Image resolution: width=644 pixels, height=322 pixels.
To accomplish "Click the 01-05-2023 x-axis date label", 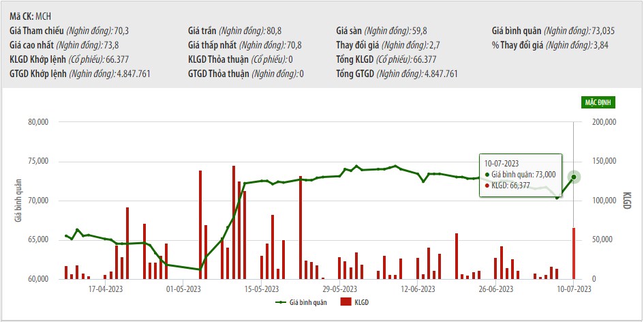I will coord(183,289).
